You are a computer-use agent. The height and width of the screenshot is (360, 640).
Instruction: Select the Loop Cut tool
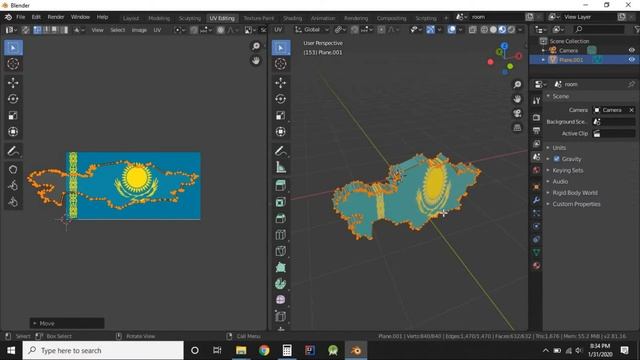coord(281,235)
